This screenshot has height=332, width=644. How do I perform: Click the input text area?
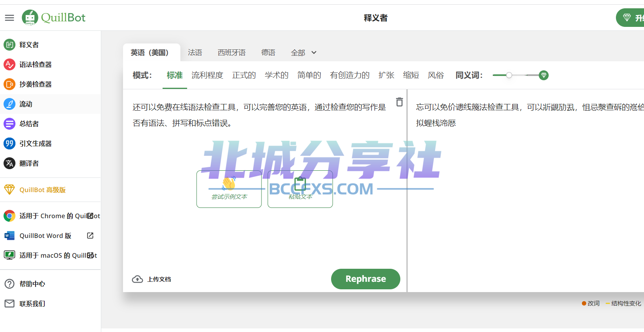coord(259,115)
